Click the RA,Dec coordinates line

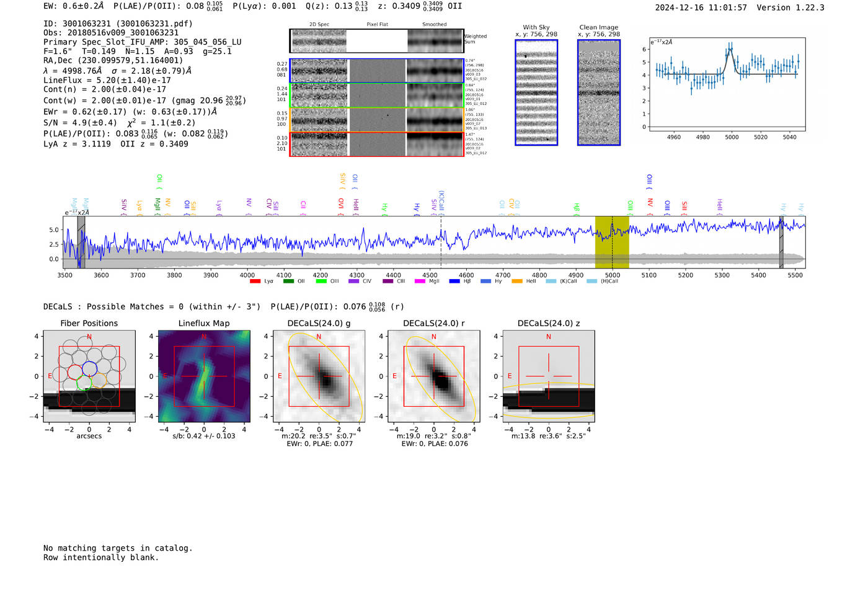(x=113, y=61)
